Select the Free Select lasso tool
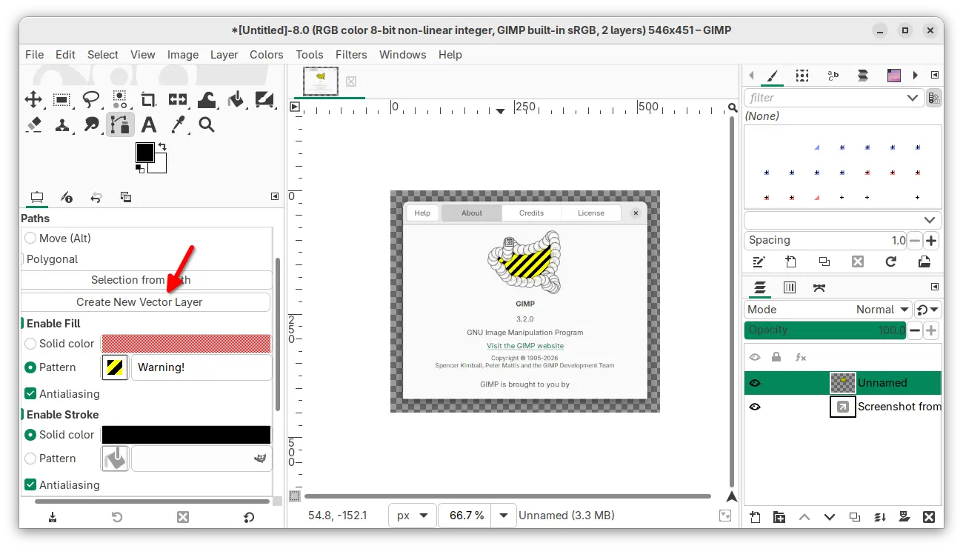This screenshot has height=560, width=963. pos(91,100)
